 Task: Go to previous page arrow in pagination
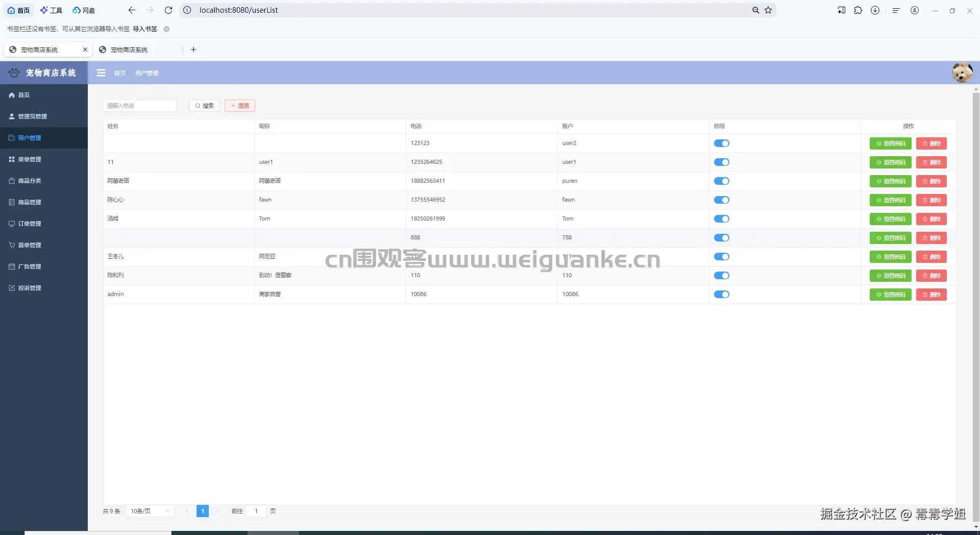(x=187, y=511)
